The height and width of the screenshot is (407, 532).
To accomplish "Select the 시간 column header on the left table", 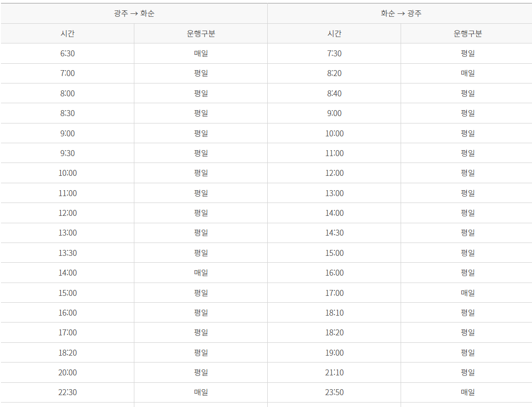I will pyautogui.click(x=67, y=33).
